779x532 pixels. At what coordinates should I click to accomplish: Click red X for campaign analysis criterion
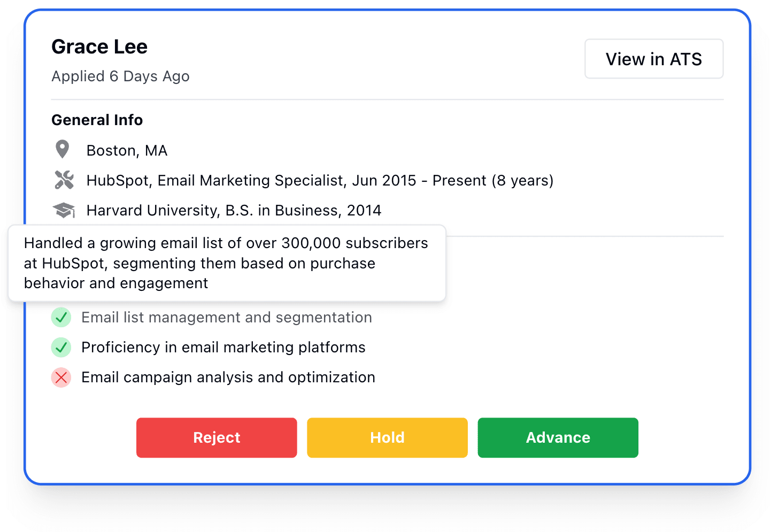[x=61, y=377]
